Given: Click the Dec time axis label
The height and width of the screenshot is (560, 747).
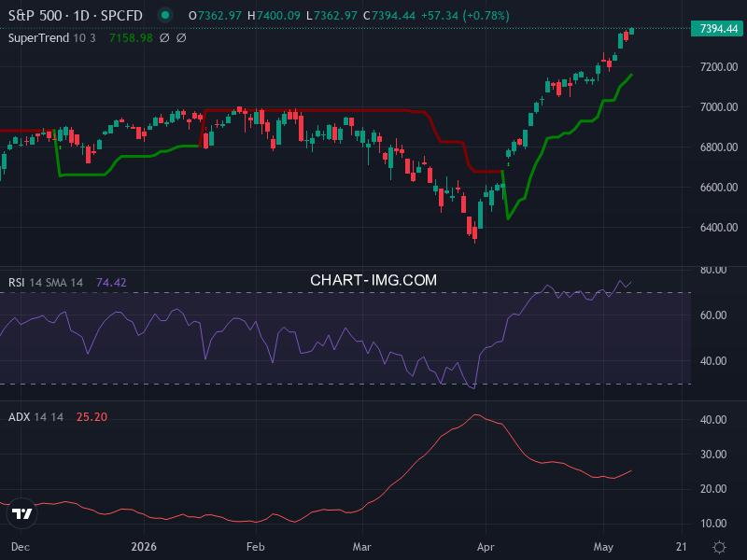Looking at the screenshot, I should (x=21, y=547).
